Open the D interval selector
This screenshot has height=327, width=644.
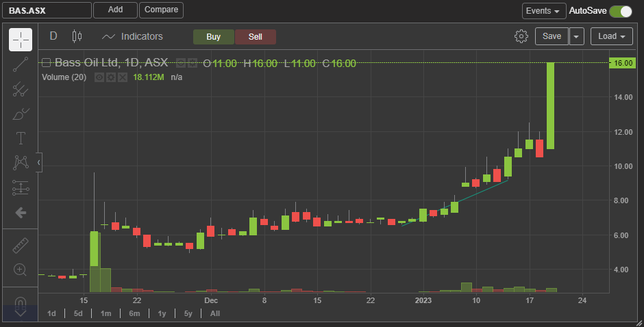point(53,36)
